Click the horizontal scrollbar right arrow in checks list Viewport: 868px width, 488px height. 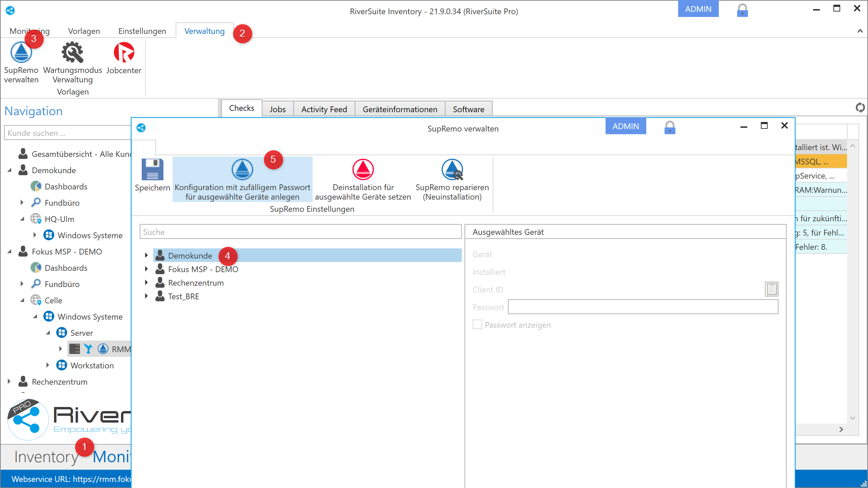click(841, 429)
